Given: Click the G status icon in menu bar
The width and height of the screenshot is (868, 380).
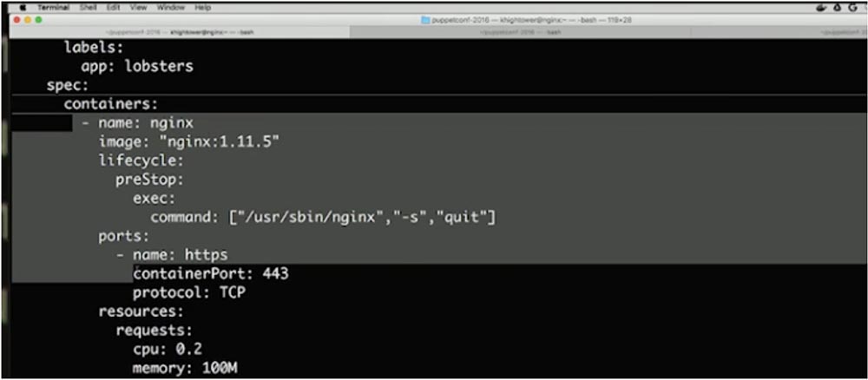Looking at the screenshot, I should click(x=852, y=9).
